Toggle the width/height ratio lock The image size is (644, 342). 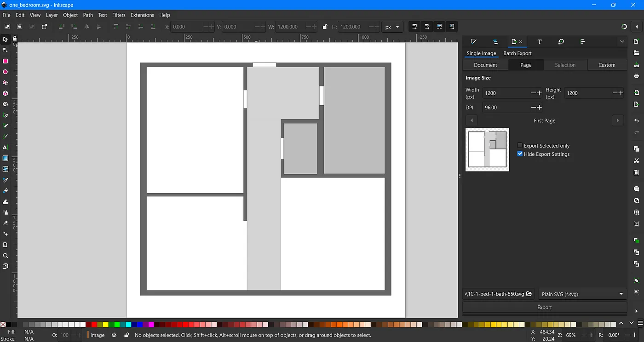[x=325, y=27]
